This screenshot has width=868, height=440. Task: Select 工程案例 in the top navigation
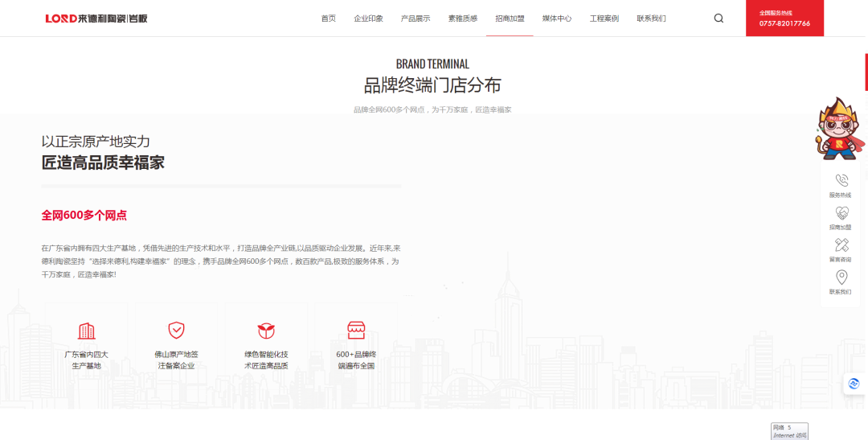pos(604,19)
